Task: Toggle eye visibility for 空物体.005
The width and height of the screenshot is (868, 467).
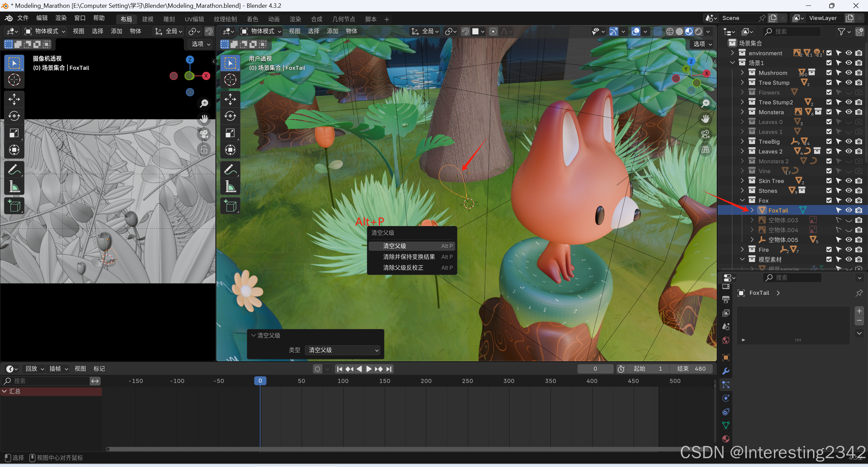Action: tap(848, 240)
